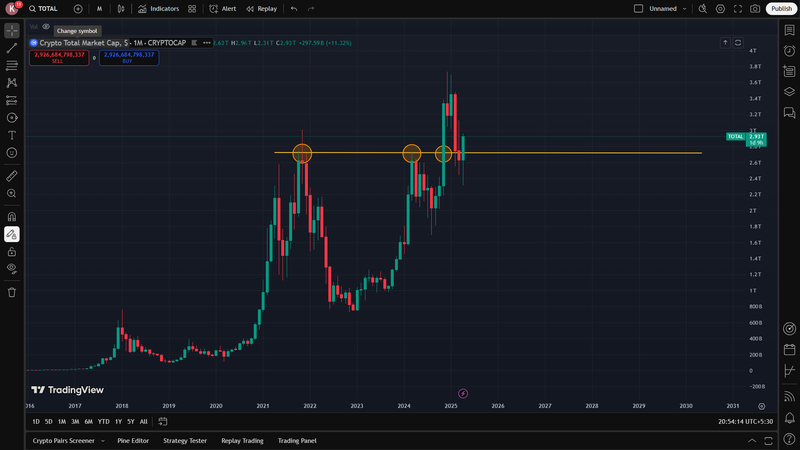Open the calendar panel on right sidebar
800x450 pixels.
789,349
